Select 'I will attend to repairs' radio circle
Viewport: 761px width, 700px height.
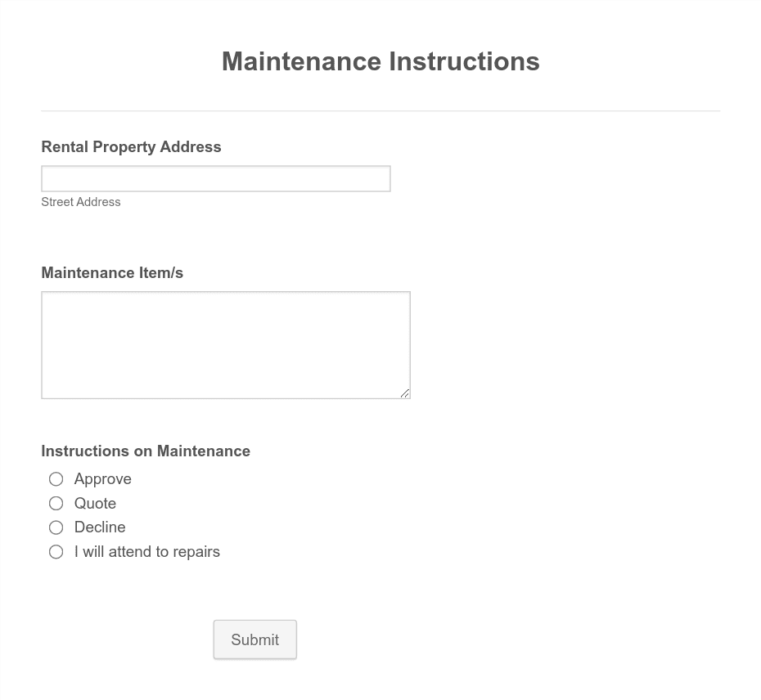(56, 551)
